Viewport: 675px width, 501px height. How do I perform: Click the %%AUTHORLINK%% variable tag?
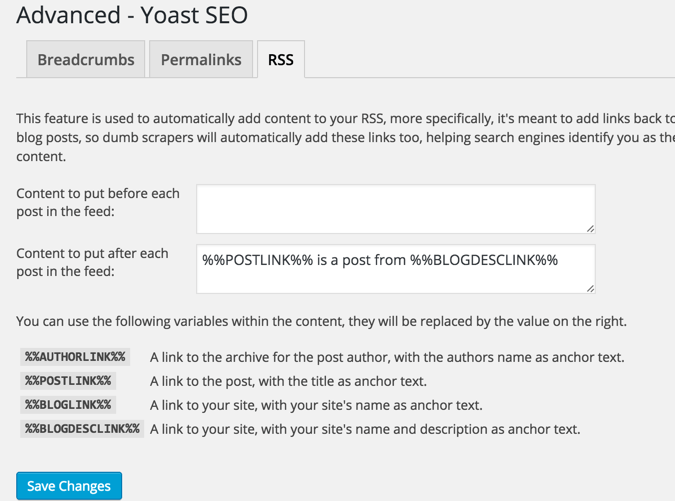click(x=76, y=357)
